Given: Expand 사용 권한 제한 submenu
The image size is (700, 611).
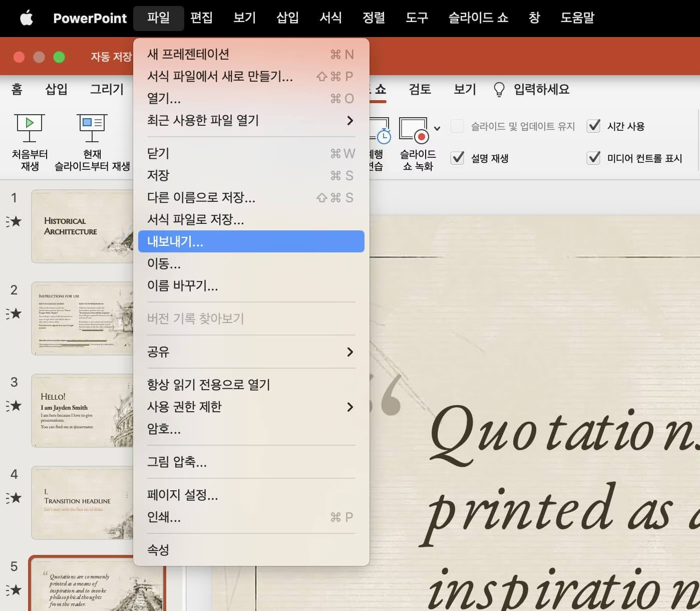Looking at the screenshot, I should 251,407.
